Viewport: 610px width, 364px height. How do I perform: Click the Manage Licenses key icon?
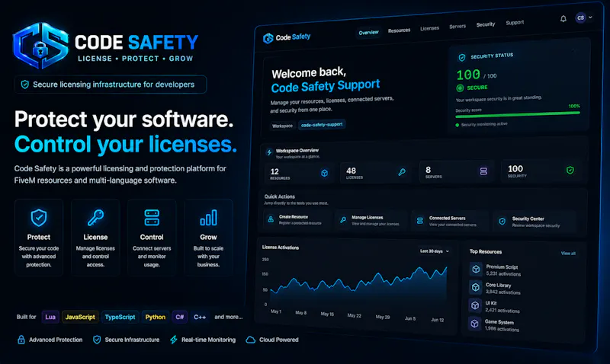click(x=343, y=220)
